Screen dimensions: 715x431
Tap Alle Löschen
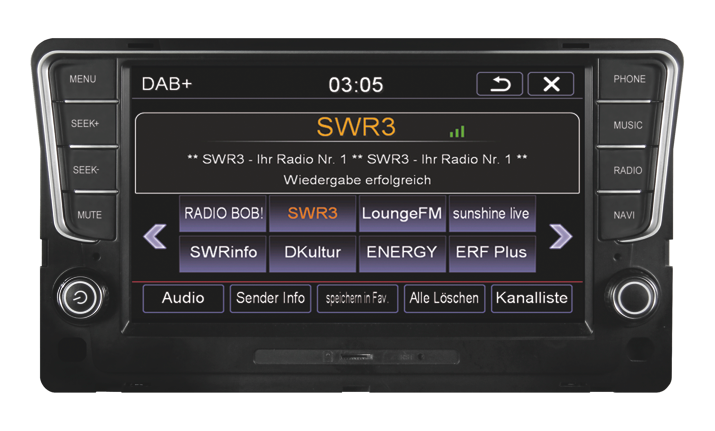[445, 298]
